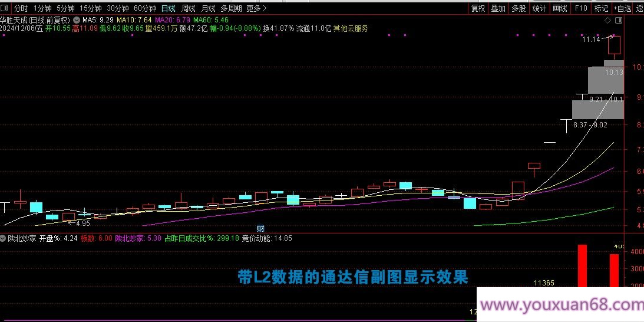This screenshot has height=322, width=644.
Task: Open the F10 company info
Action: [x=581, y=8]
